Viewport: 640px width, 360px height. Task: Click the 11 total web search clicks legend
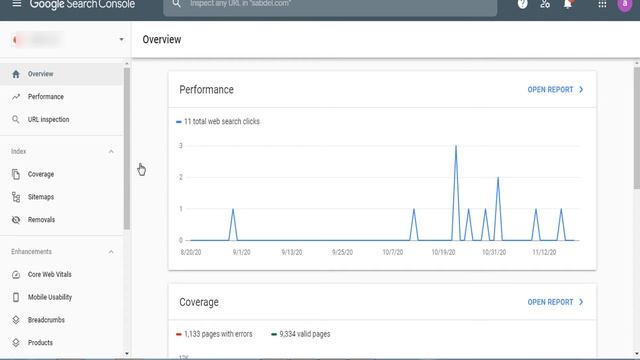[x=218, y=122]
